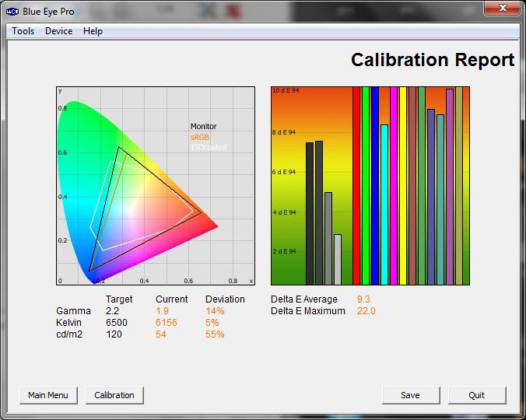Viewport: 526px width, 420px height.
Task: Open the Help menu
Action: click(93, 31)
